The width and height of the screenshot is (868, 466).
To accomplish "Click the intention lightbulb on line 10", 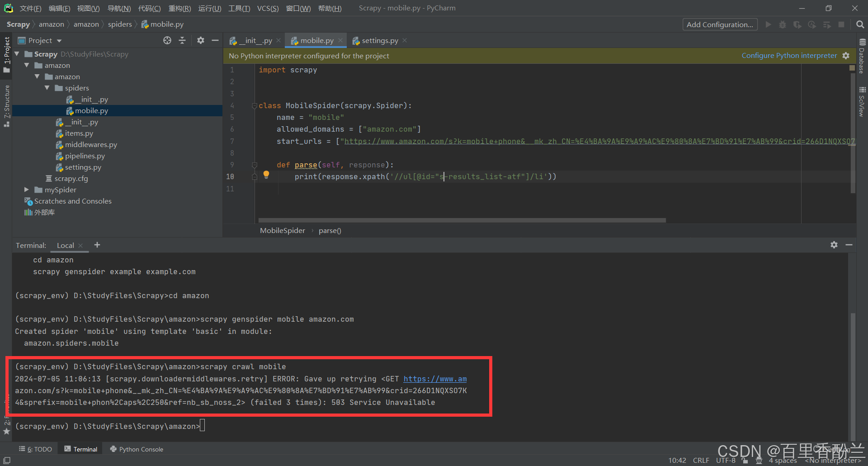I will click(266, 175).
